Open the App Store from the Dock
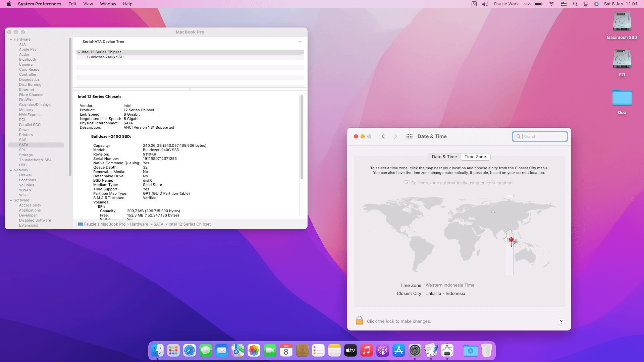Screen dimensions: 644x362 399,351
